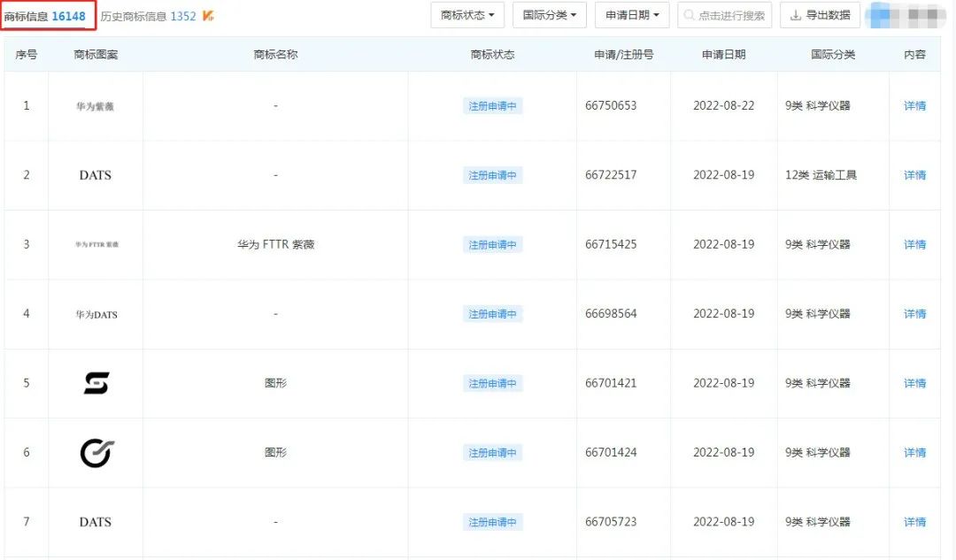The image size is (956, 560).
Task: Open 详情 link for trademark 66705723
Action: (914, 522)
